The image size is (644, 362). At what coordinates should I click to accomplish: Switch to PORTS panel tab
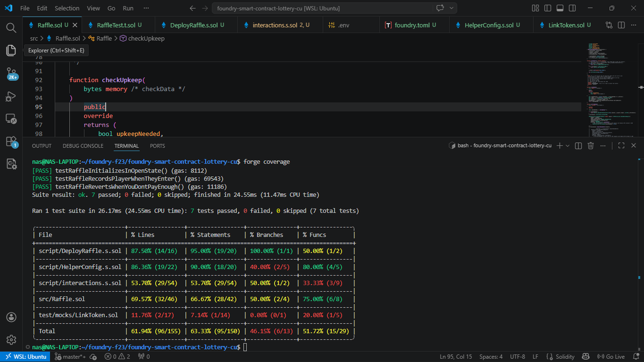coord(157,146)
